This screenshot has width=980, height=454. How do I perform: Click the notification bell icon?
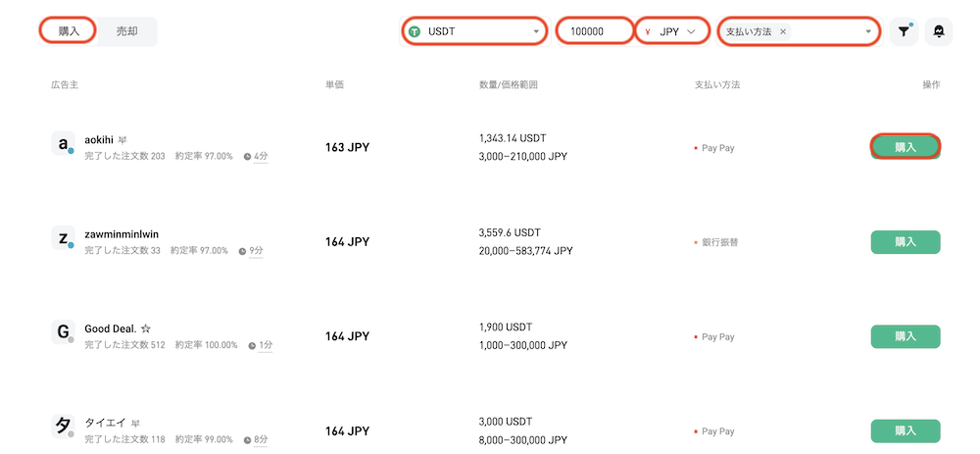coord(938,32)
